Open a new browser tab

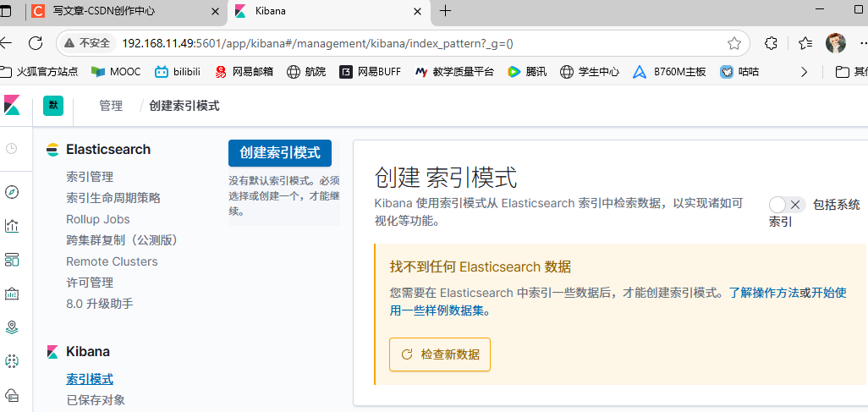[445, 10]
